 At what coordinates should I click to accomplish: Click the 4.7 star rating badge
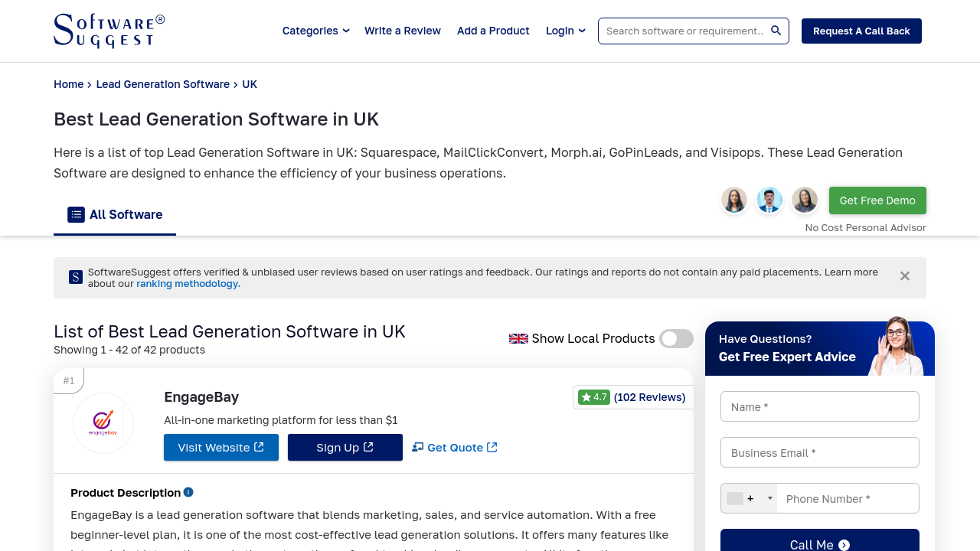tap(594, 397)
